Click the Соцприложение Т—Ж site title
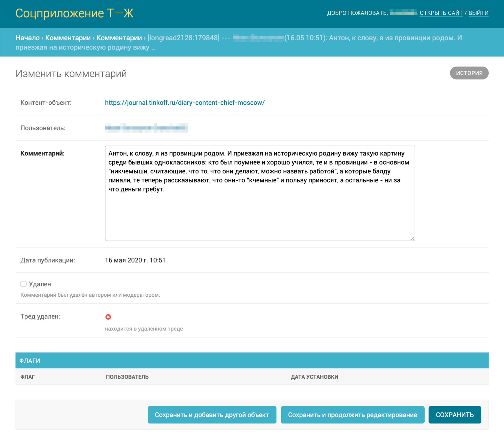Image resolution: width=504 pixels, height=445 pixels. (x=74, y=13)
